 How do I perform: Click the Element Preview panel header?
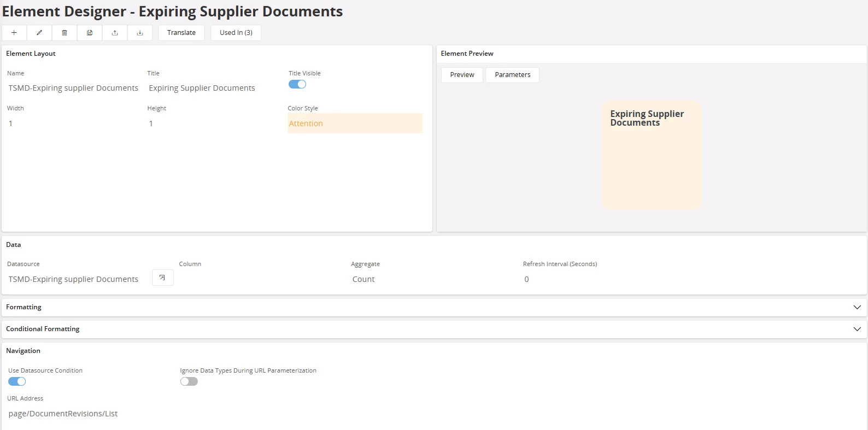(467, 54)
